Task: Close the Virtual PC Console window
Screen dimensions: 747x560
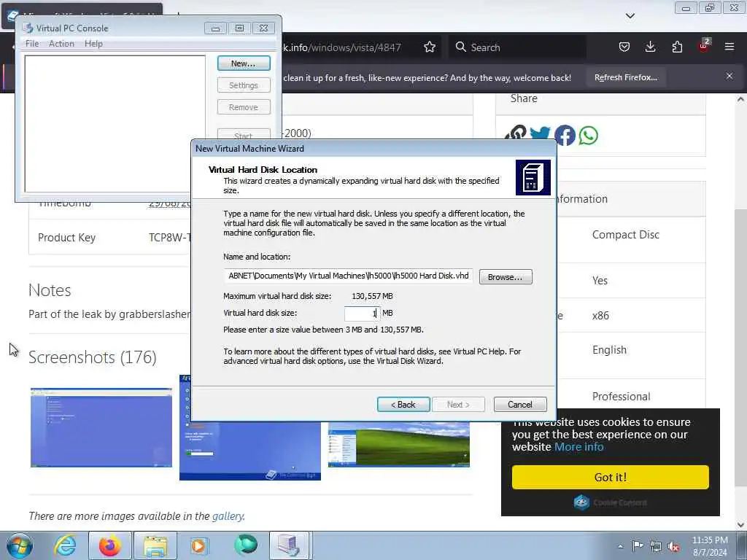Action: click(263, 28)
